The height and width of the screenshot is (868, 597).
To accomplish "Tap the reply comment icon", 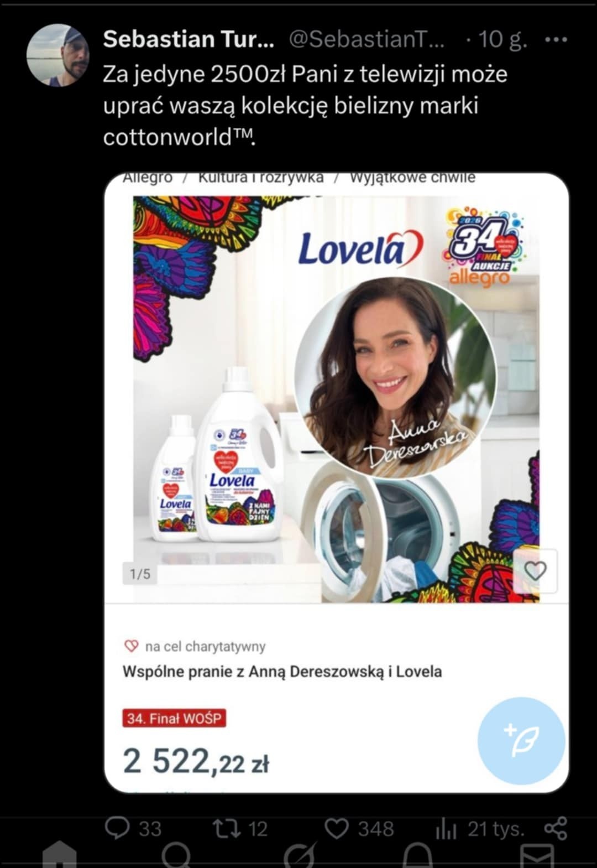I will click(x=117, y=828).
